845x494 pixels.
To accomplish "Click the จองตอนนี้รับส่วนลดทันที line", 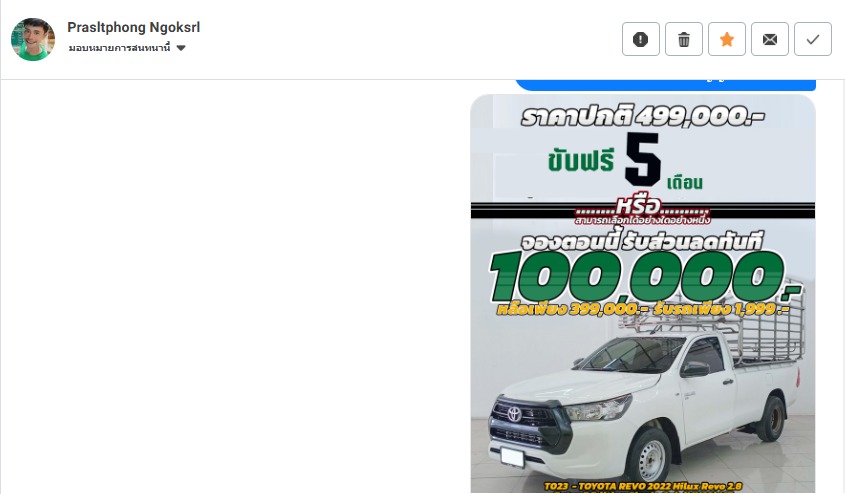I will coord(641,242).
